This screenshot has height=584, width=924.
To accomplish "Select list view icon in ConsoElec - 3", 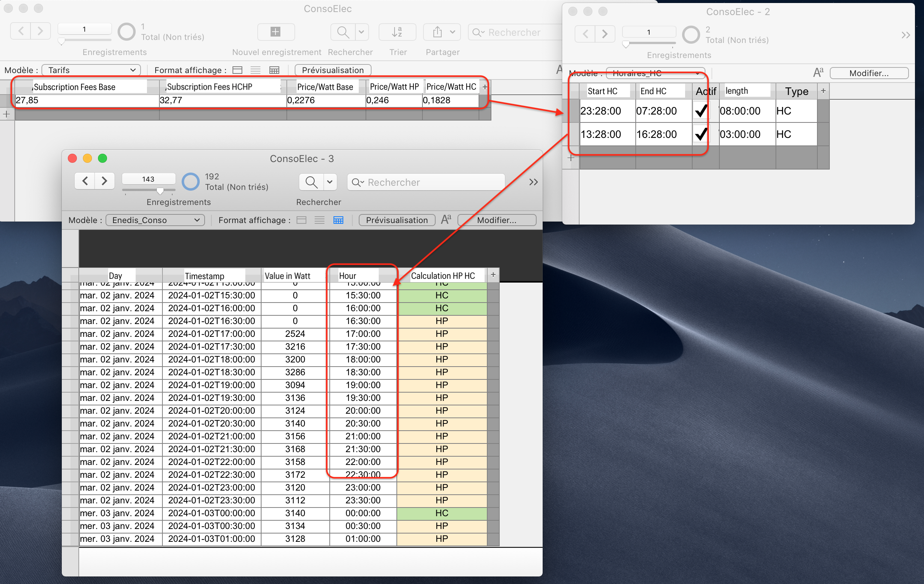I will (319, 220).
